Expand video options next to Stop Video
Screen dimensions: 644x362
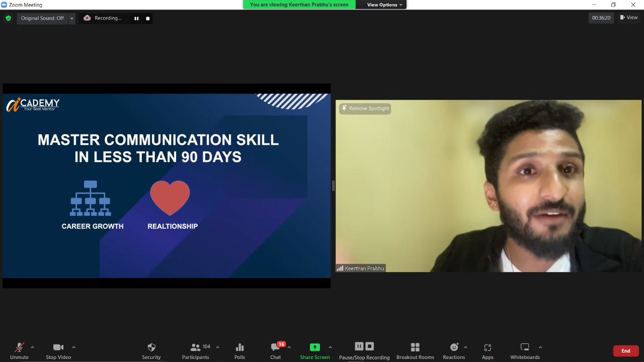point(74,347)
